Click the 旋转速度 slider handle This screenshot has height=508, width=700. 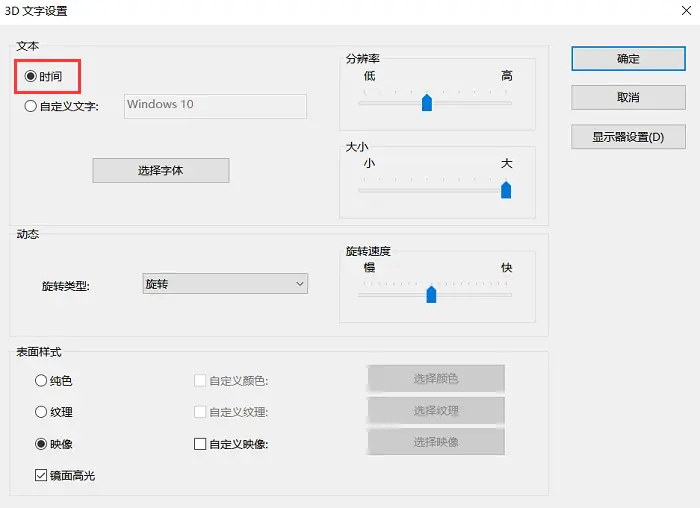pos(431,294)
